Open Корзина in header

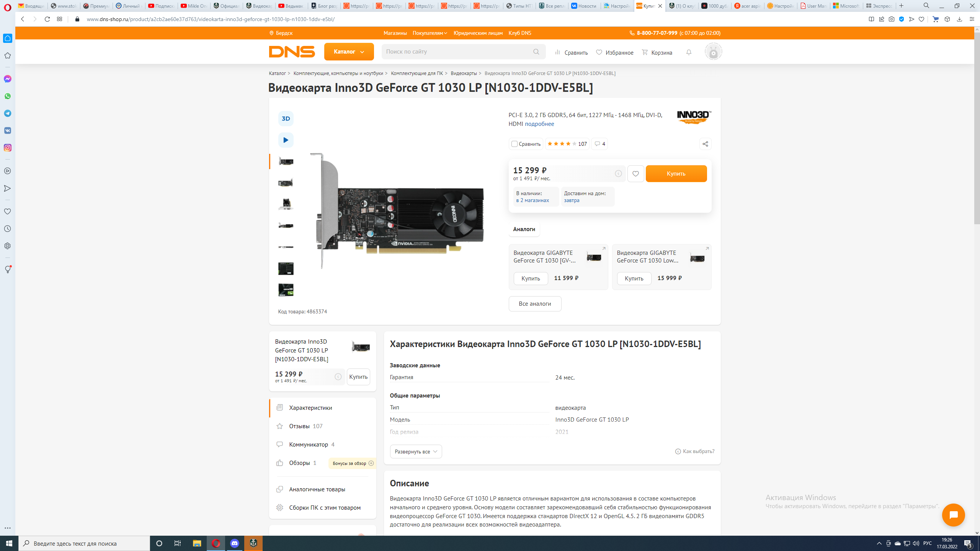(x=657, y=52)
